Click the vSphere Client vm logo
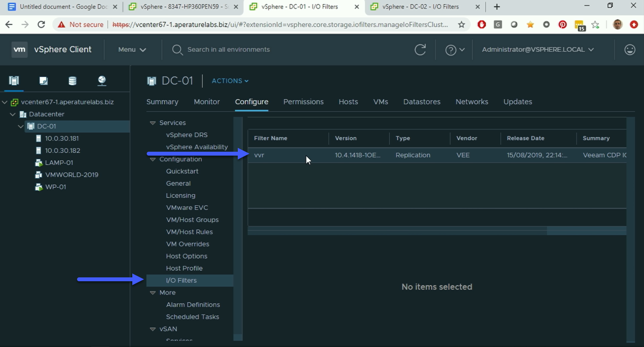The image size is (644, 347). pos(19,49)
